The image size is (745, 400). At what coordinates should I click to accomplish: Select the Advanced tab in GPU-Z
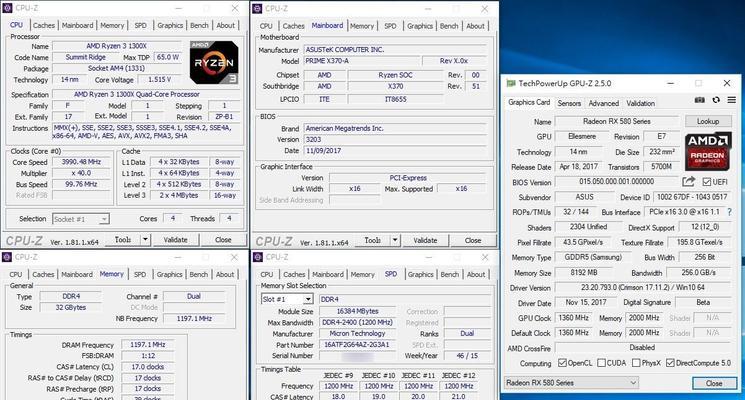click(603, 103)
